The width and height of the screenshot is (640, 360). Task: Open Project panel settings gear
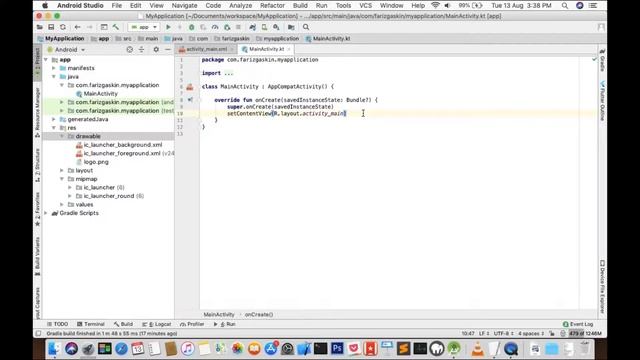[x=156, y=49]
